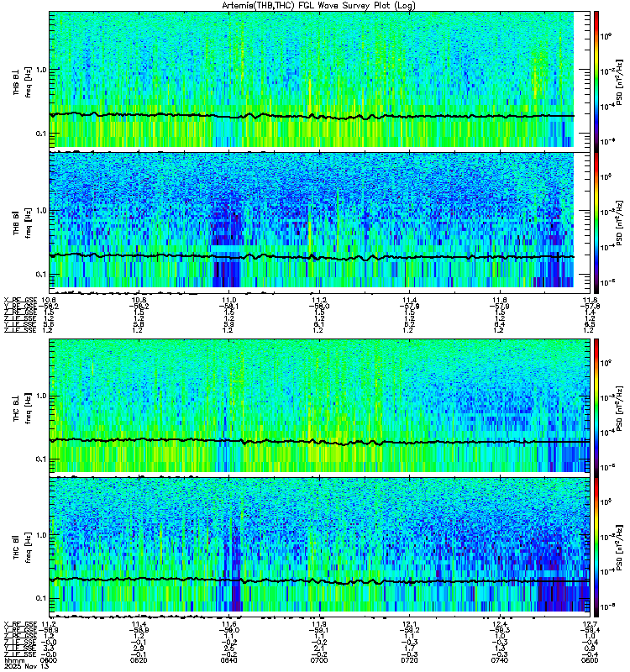Click the color bar beside the THC B∥ panel

tap(596, 547)
